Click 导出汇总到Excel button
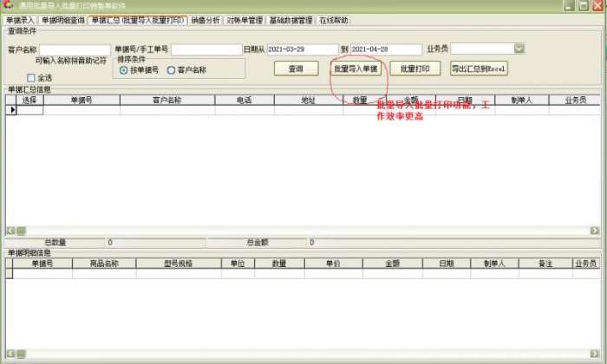607x364 pixels. (479, 68)
